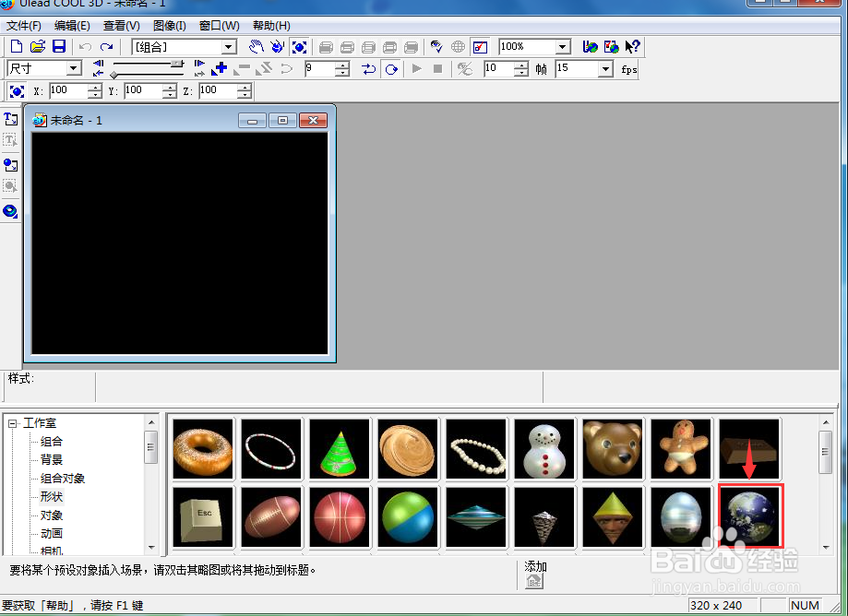Click the edit text tool in left sidebar

coord(10,140)
